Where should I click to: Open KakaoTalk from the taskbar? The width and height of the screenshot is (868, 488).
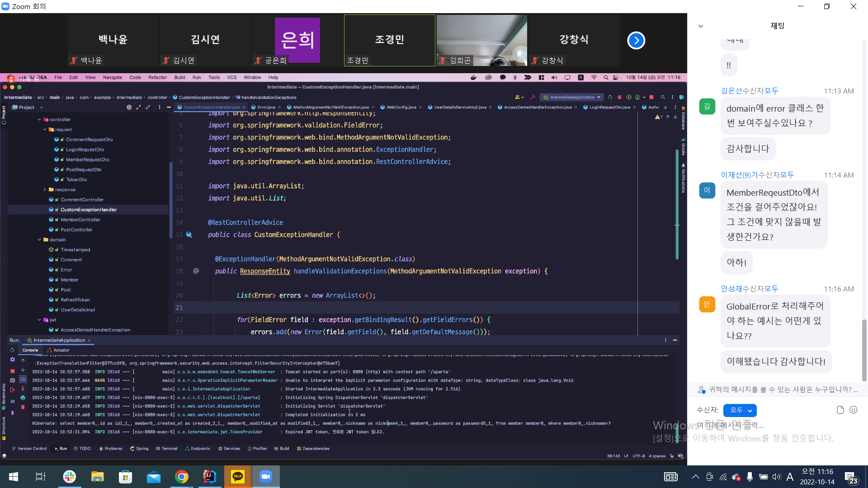coord(238,477)
